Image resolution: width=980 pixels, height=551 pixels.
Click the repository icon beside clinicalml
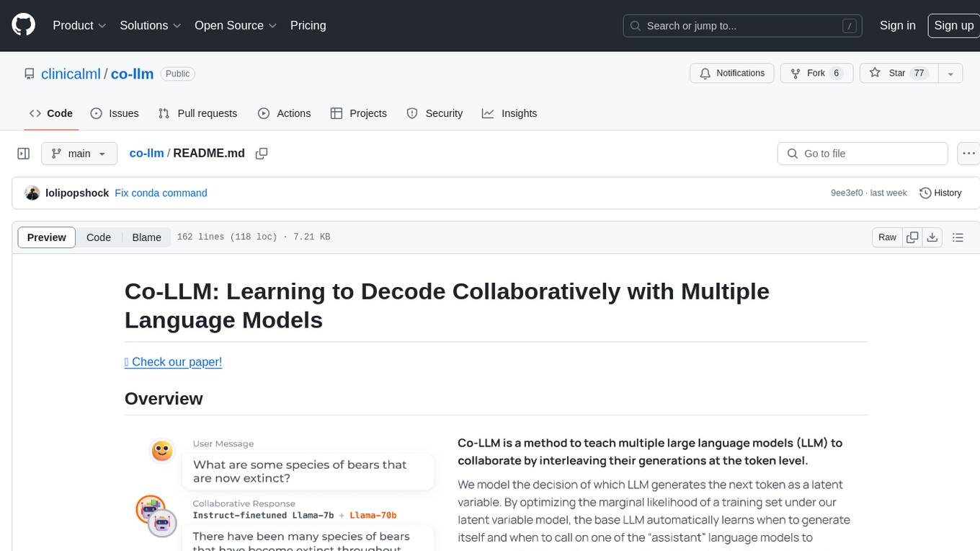click(29, 74)
